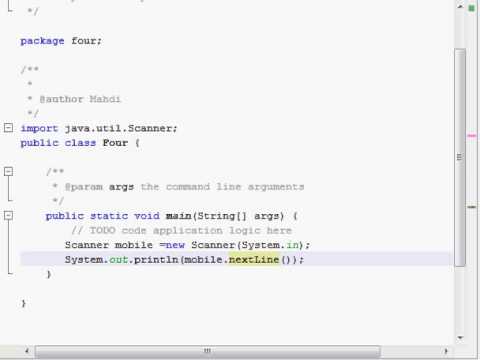
Task: Click the final closing brace of class
Action: click(x=23, y=303)
